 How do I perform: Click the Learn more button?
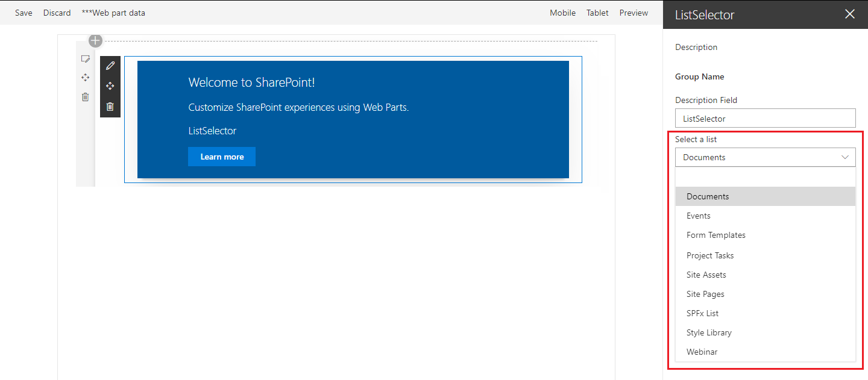(x=222, y=157)
